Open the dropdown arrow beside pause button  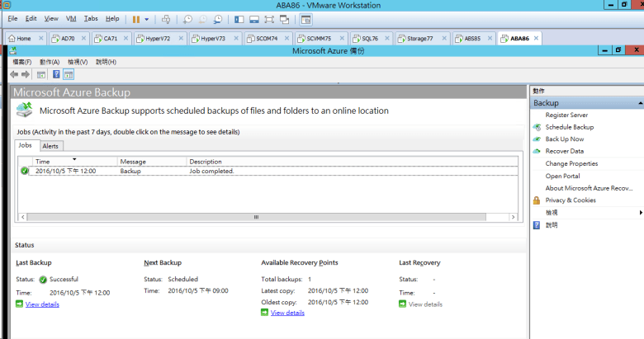[x=147, y=18]
